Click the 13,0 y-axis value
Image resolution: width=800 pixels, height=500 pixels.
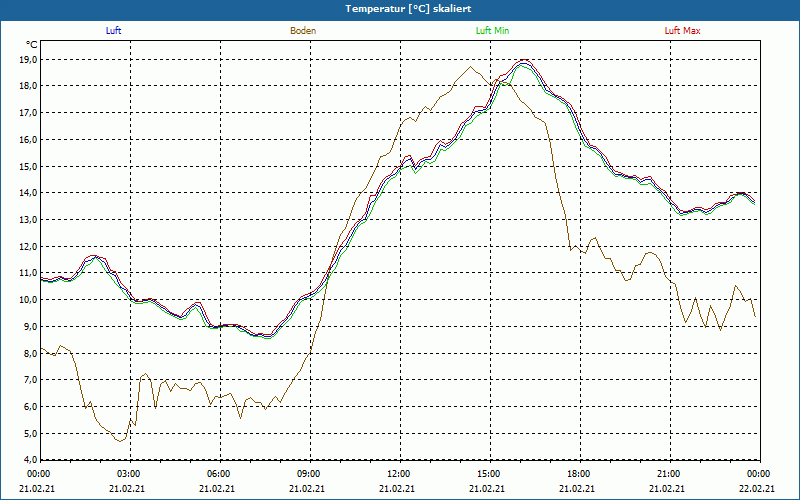pos(29,220)
